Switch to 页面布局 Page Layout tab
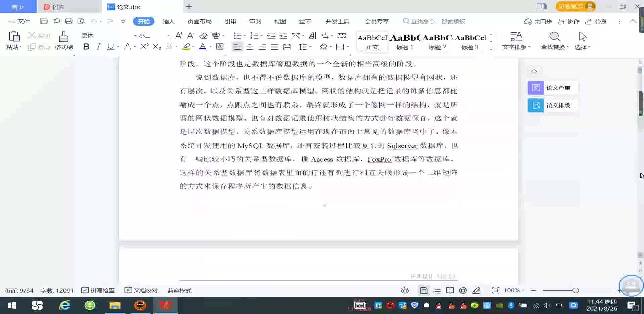The height and width of the screenshot is (314, 644). (199, 21)
